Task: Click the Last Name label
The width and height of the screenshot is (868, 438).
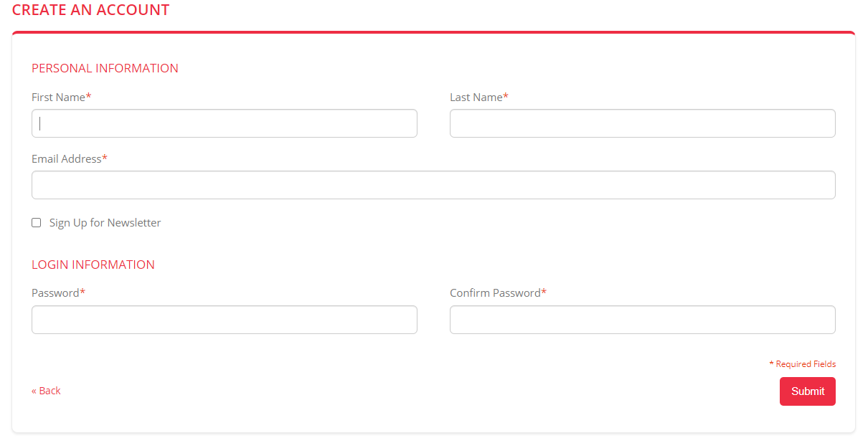Action: pyautogui.click(x=476, y=97)
